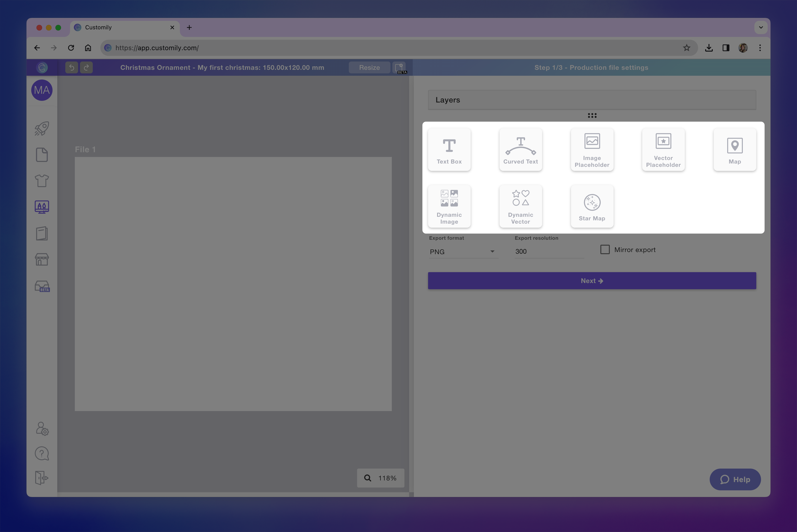Click the Next button
The image size is (797, 532).
click(x=592, y=281)
